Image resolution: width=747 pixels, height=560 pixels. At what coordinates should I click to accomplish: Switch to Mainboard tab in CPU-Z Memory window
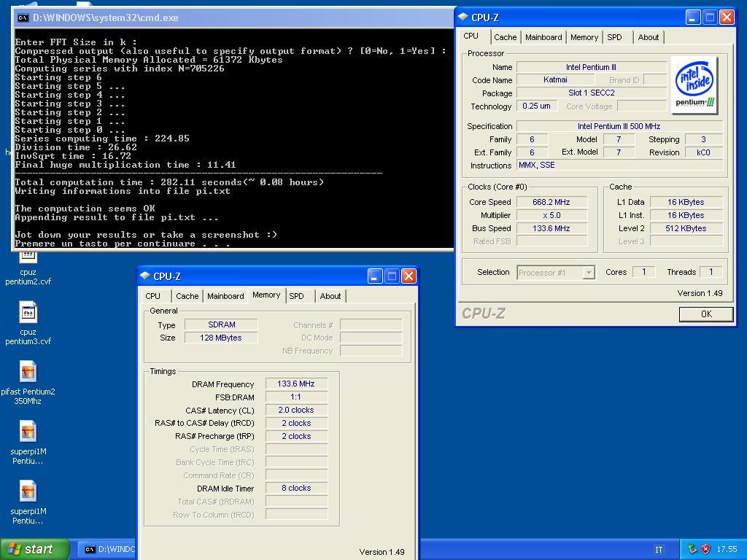point(225,296)
